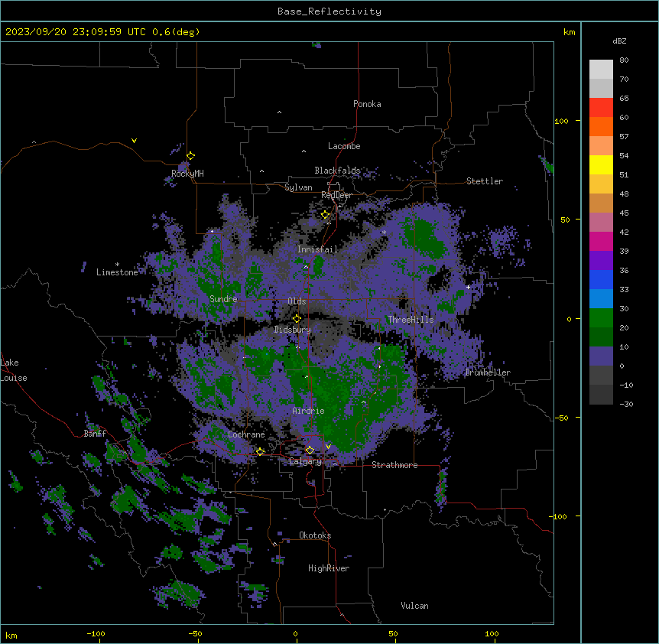Click the HighRiver city label
The image size is (659, 644).
[329, 568]
